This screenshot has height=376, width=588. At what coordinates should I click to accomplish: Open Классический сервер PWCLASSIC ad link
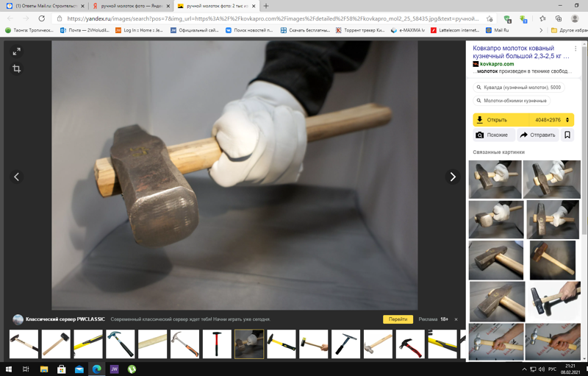tap(65, 319)
